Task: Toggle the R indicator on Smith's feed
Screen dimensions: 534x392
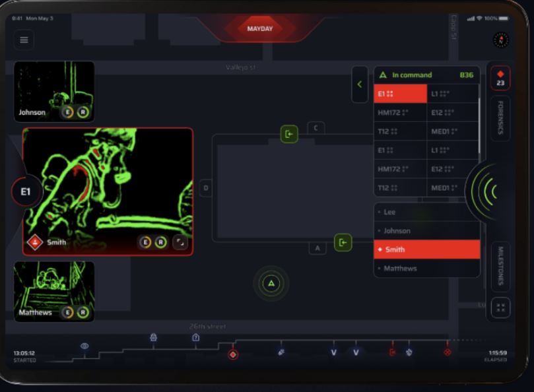Action: tap(161, 242)
